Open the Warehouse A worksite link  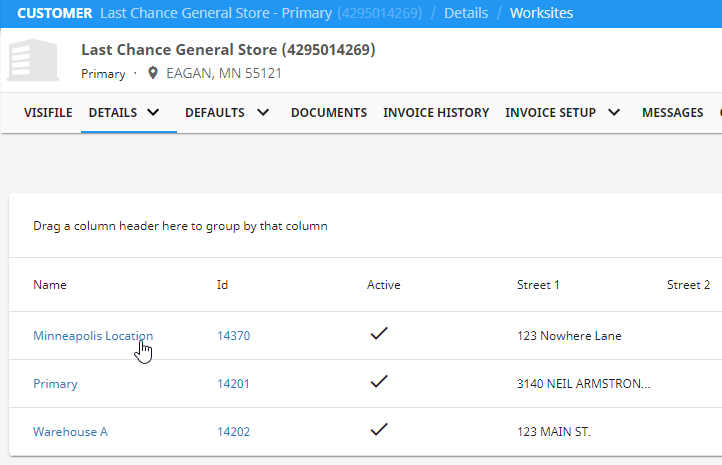pos(70,432)
